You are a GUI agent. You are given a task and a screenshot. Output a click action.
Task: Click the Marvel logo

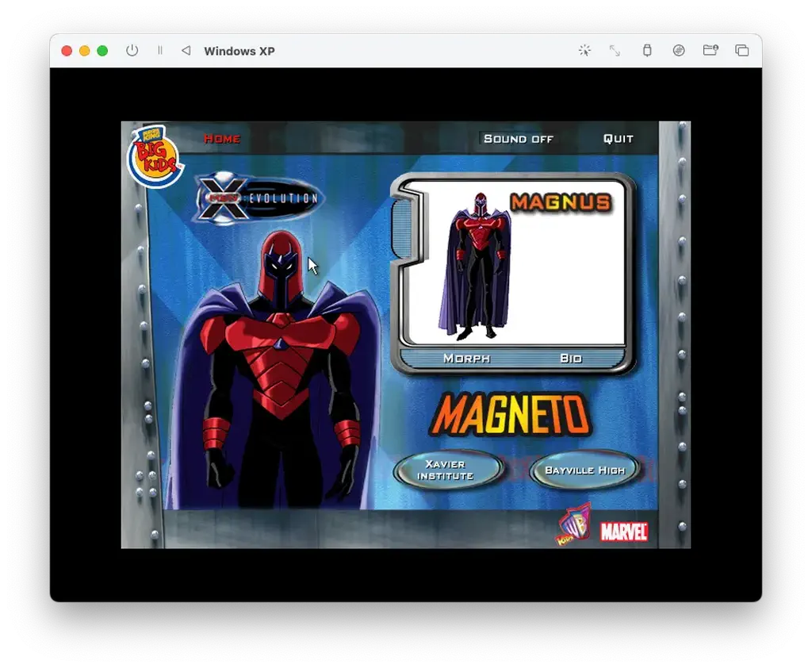pos(623,532)
